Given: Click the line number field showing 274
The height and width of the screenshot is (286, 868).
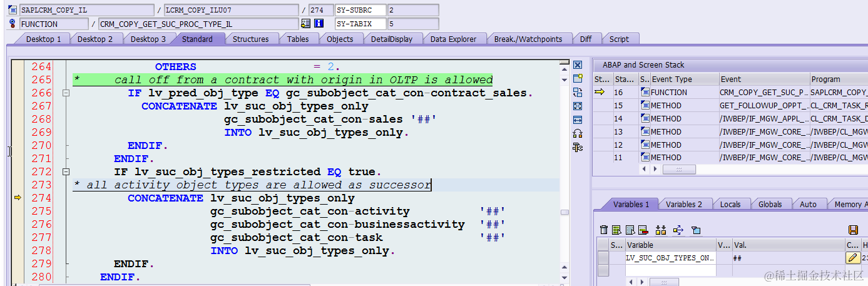Looking at the screenshot, I should coord(321,10).
